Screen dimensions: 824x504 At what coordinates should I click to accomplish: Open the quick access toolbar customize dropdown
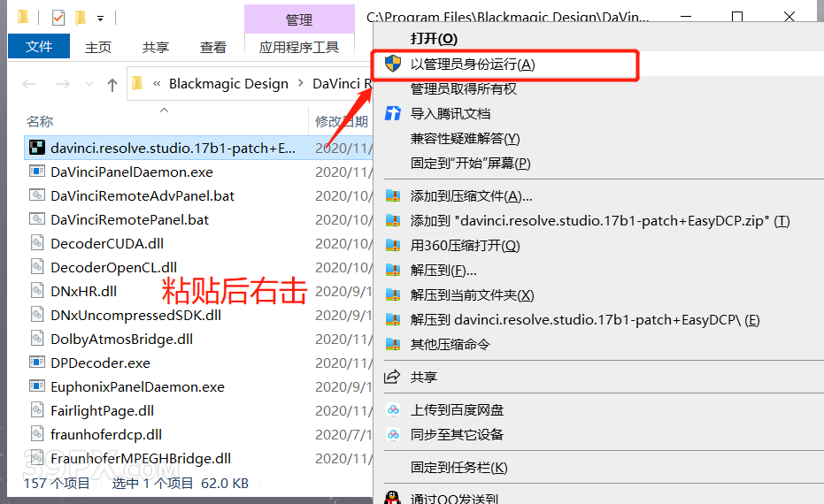coord(100,19)
